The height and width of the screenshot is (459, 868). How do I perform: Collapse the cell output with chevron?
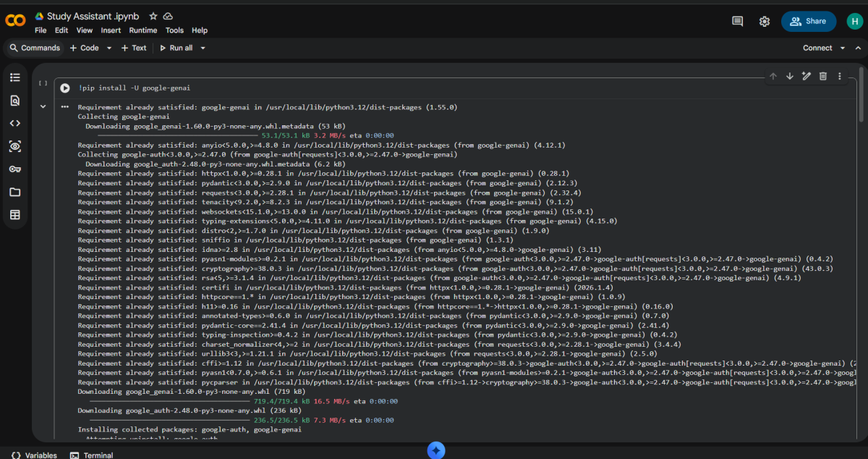tap(43, 106)
